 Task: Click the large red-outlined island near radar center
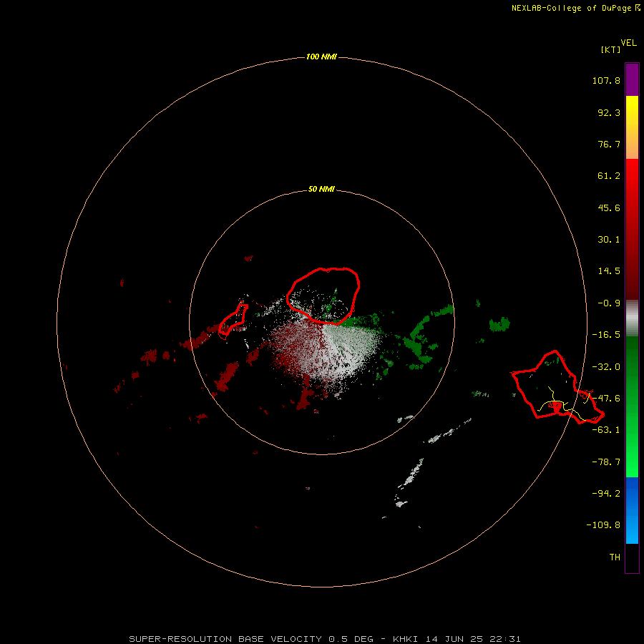click(323, 296)
